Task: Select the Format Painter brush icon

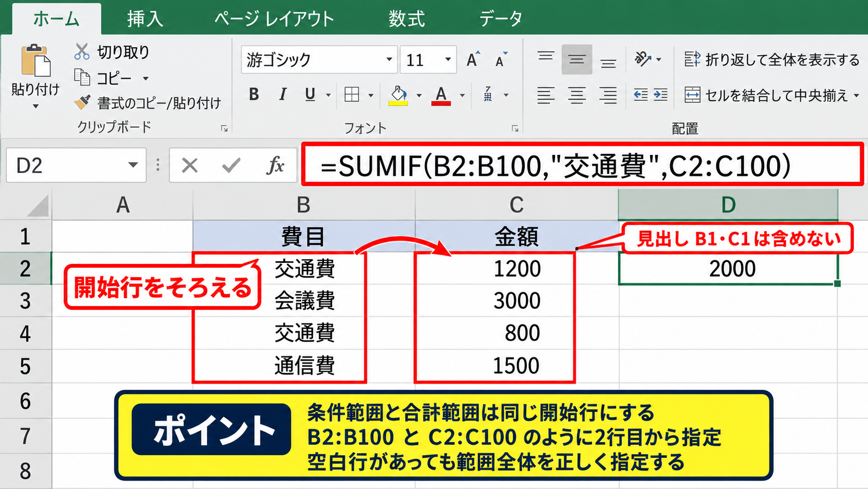Action: 82,102
